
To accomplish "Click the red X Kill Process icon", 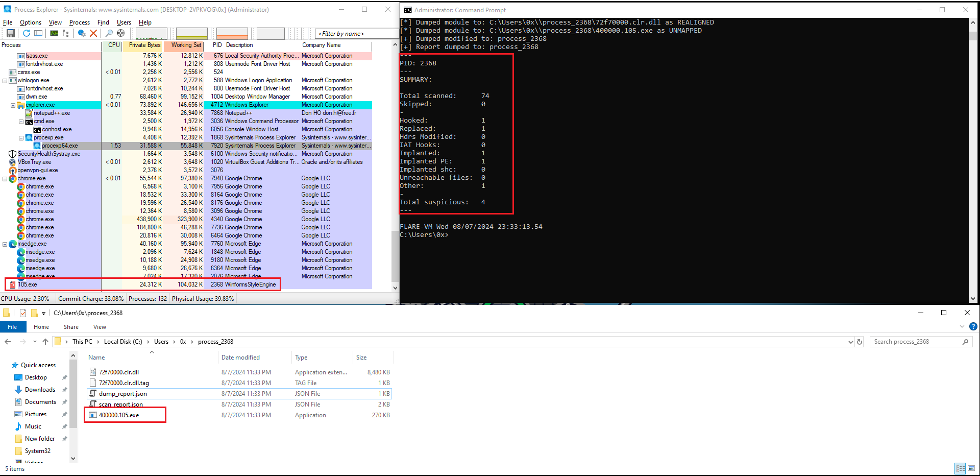I will [93, 33].
